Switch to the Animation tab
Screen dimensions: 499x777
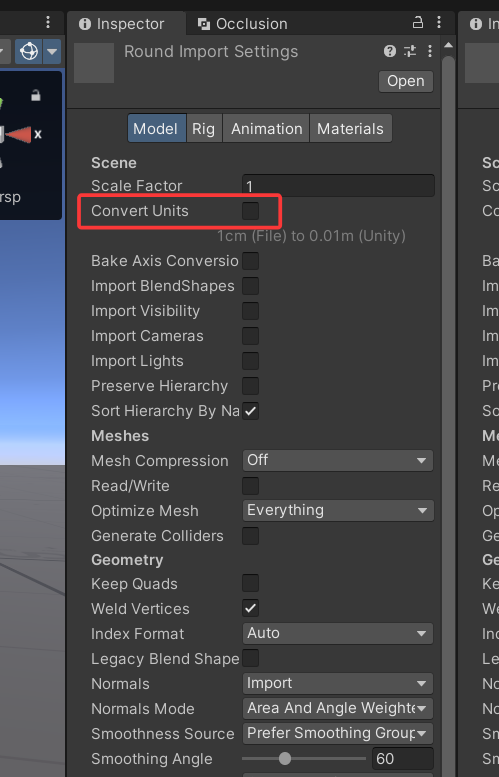(267, 129)
